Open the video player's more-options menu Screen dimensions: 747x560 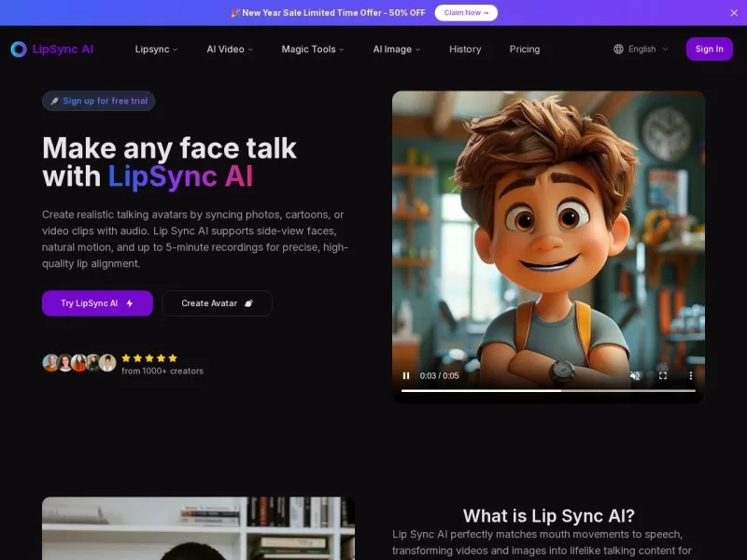pos(691,375)
